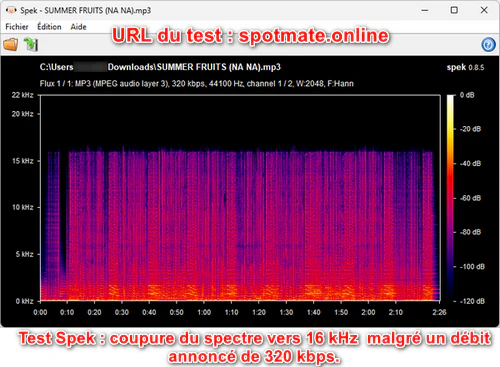Click the blue help question mark icon
500x367 pixels.
(x=488, y=44)
